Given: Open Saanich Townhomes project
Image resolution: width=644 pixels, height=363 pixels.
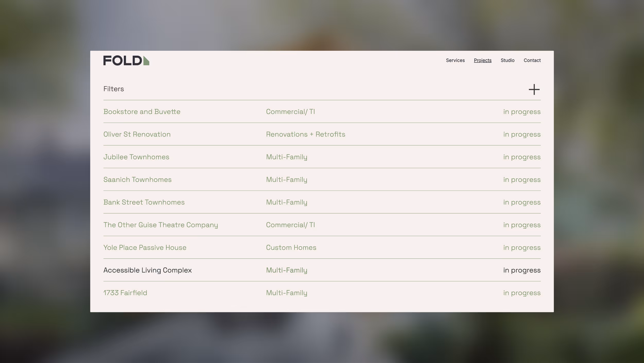Looking at the screenshot, I should point(137,180).
